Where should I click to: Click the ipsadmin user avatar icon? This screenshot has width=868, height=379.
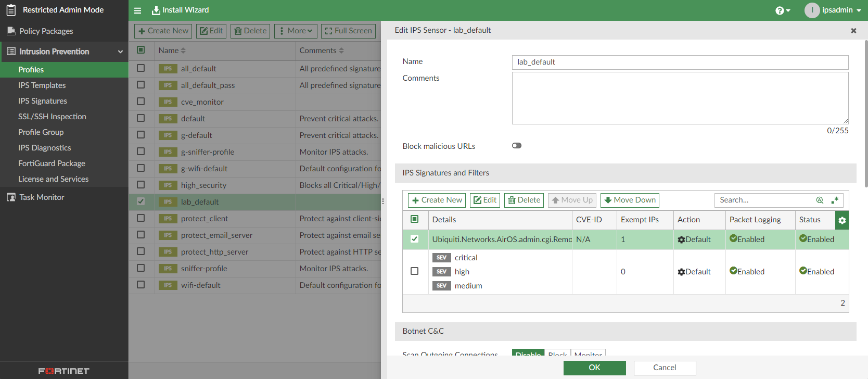coord(812,10)
